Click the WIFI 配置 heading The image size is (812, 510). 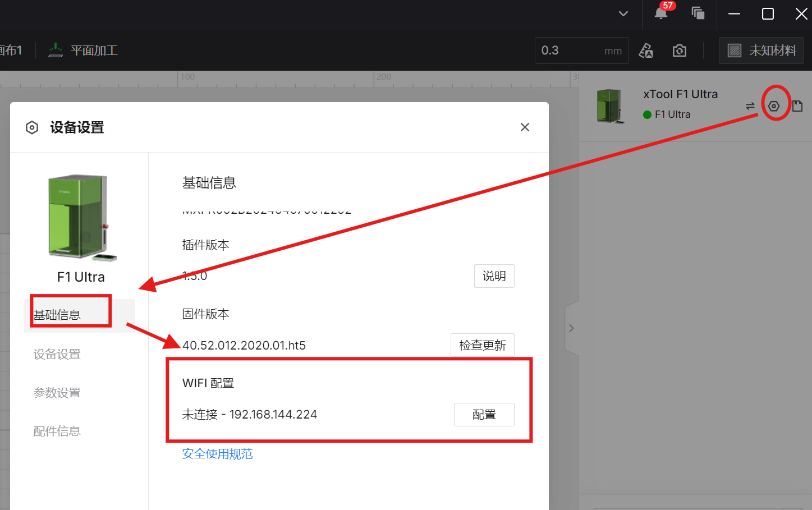[x=208, y=383]
